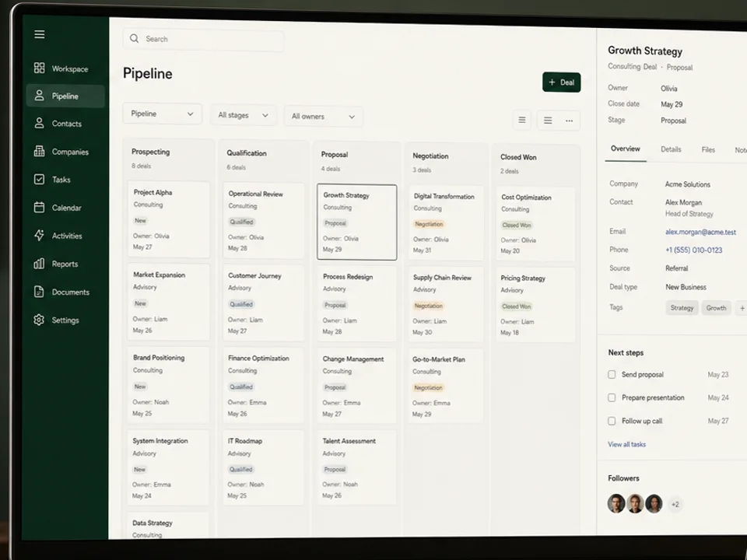
Task: Click the Strategy tag chip
Action: pos(682,308)
